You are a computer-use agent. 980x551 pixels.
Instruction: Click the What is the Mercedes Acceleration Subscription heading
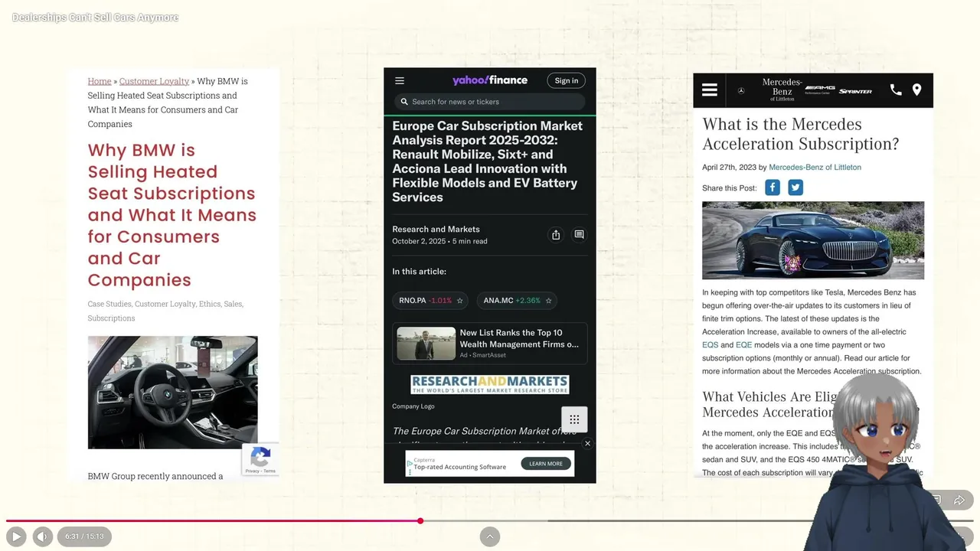pos(800,134)
